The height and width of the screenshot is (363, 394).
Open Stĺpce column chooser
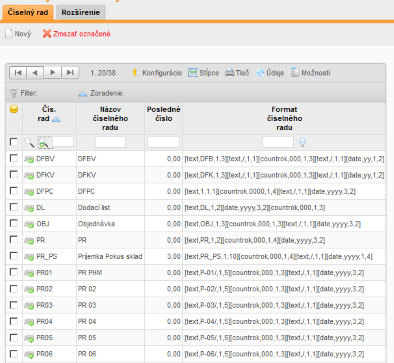coord(204,73)
